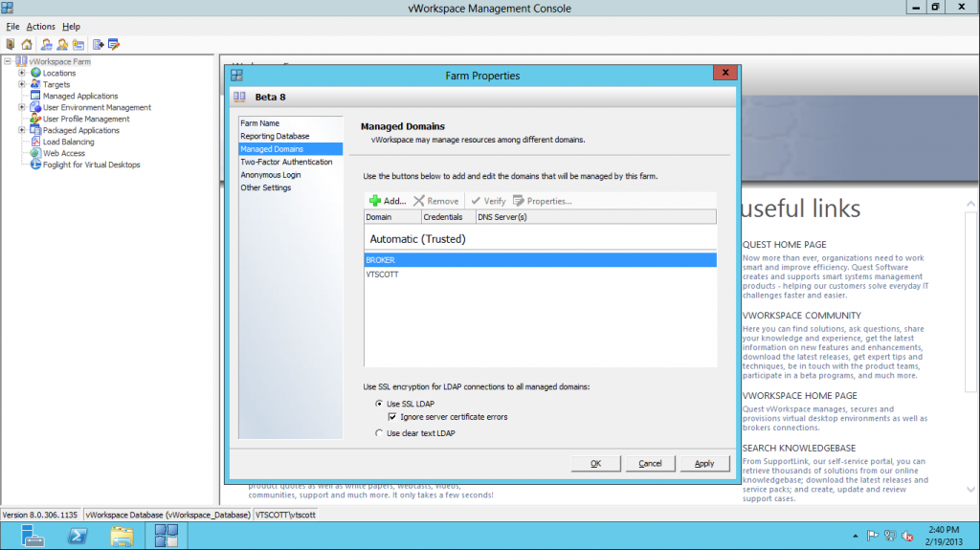Click the Managed Applications window icon
Viewport: 980px width, 550px height.
pyautogui.click(x=35, y=96)
